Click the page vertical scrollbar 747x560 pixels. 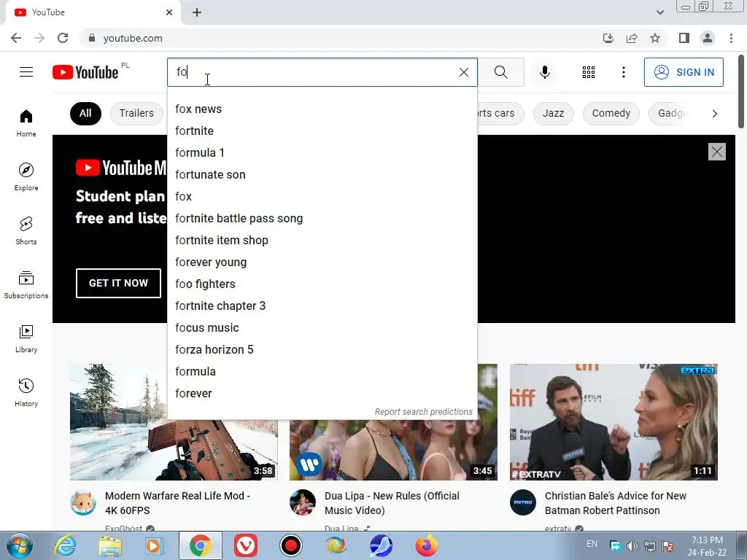click(741, 93)
